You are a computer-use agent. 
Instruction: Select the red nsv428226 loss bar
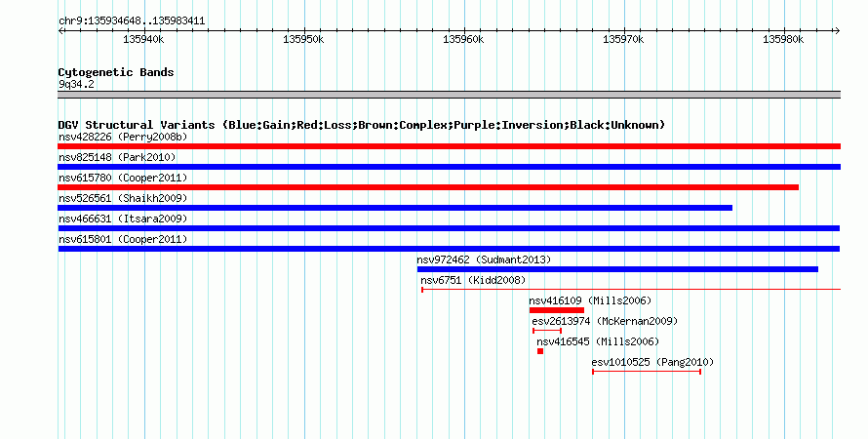tap(449, 146)
